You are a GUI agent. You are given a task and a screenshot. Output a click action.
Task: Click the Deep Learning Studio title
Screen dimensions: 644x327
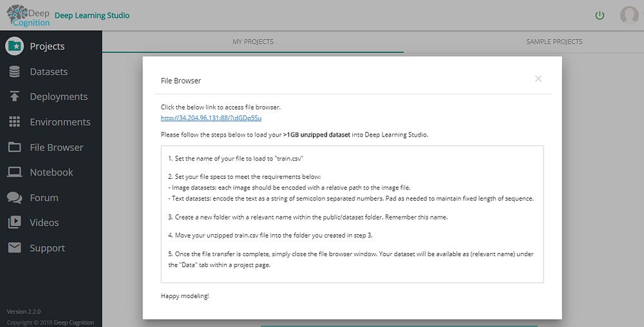92,15
